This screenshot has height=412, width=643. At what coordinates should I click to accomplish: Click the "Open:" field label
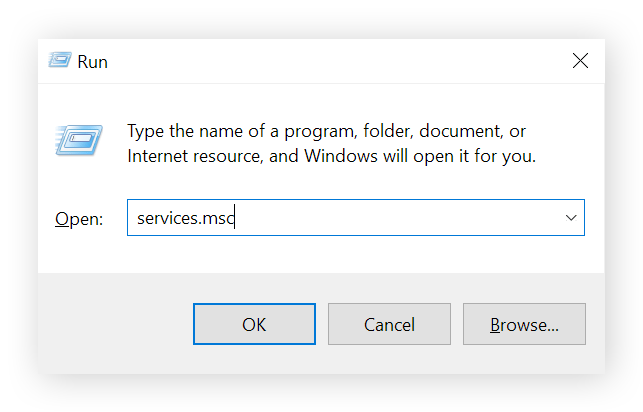click(x=79, y=218)
